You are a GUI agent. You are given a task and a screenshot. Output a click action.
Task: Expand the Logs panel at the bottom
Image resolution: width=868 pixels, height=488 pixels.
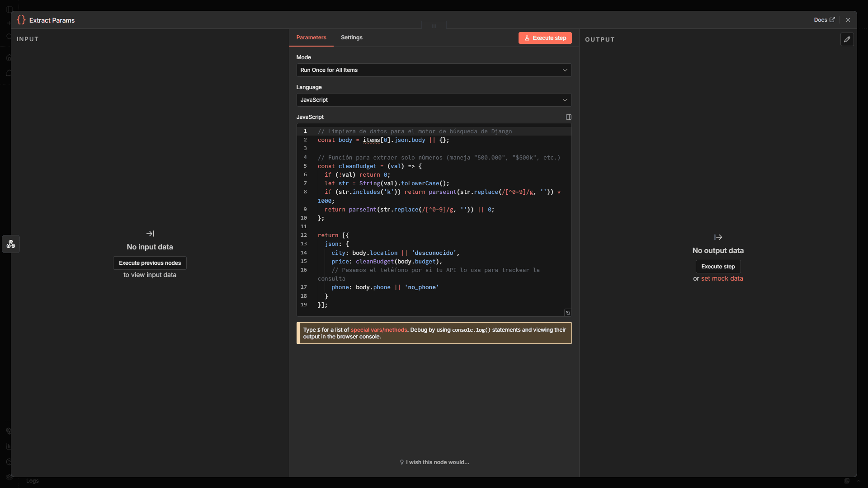(32, 481)
